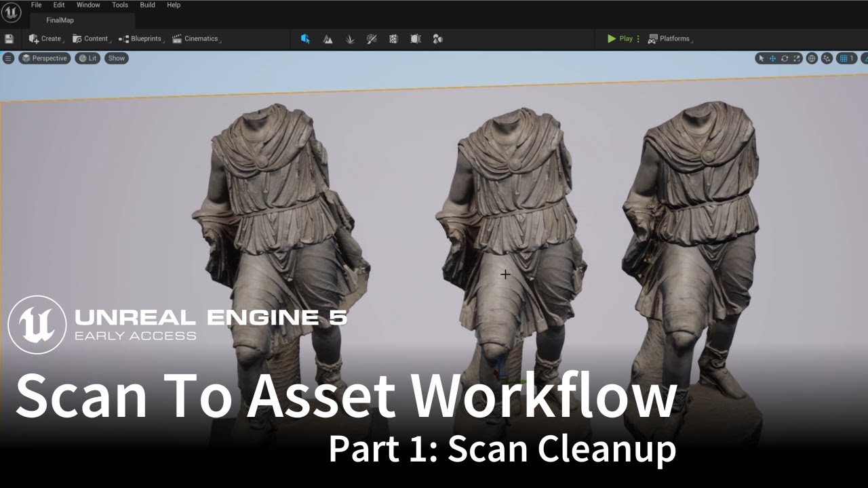Image resolution: width=868 pixels, height=488 pixels.
Task: Toggle world/local coordinate space globe
Action: point(812,58)
